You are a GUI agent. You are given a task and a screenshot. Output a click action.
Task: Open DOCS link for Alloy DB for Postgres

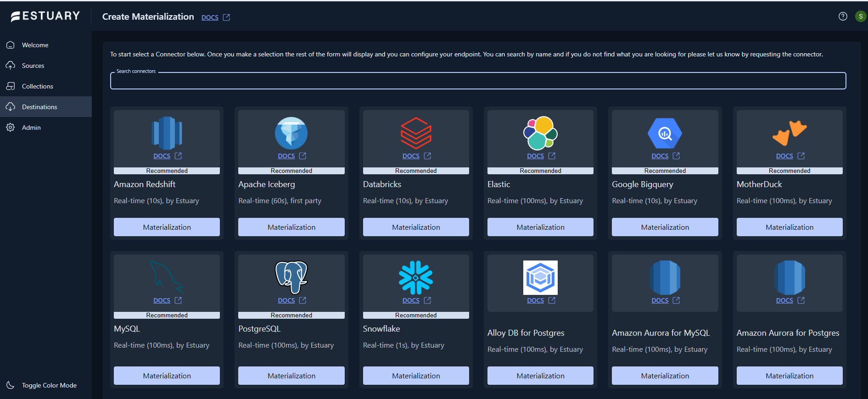coord(535,300)
